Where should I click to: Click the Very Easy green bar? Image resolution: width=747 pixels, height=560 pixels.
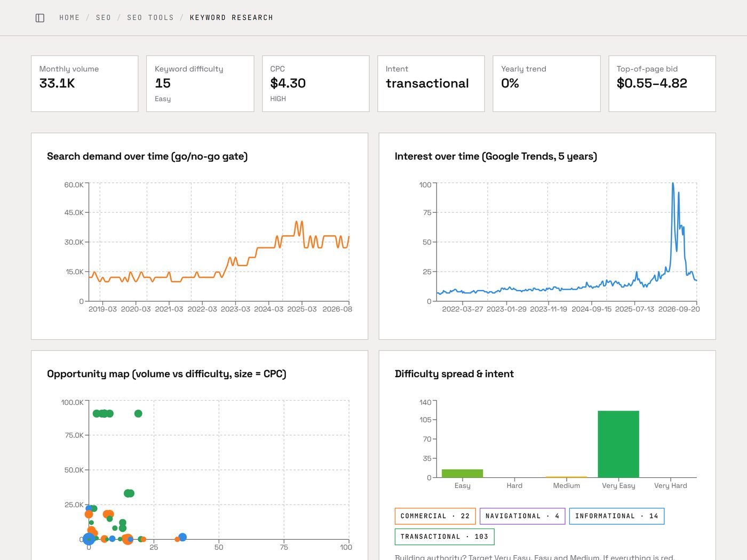pyautogui.click(x=618, y=444)
